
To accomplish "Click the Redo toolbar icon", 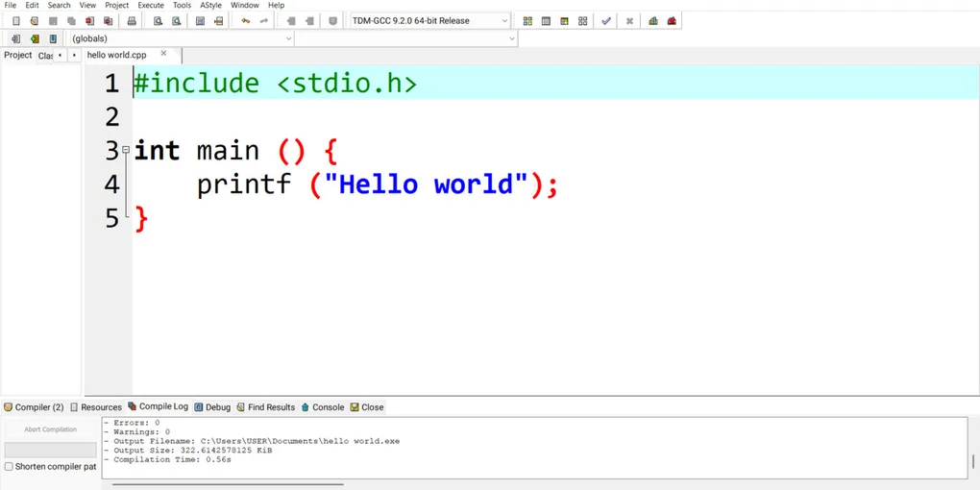I will [264, 20].
